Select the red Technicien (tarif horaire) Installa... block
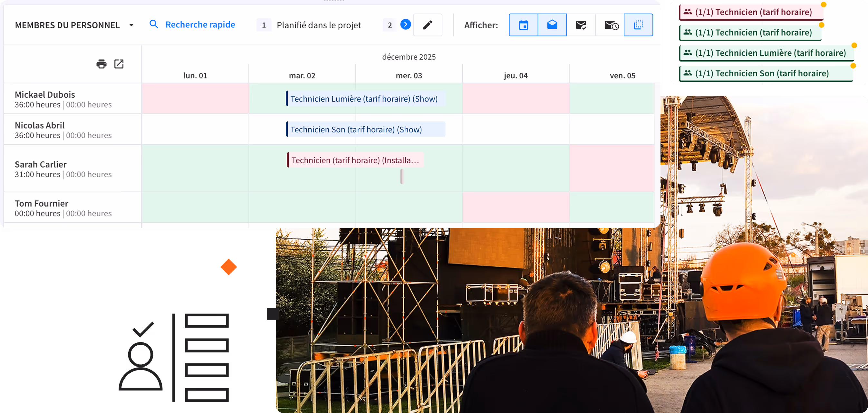Viewport: 868px width, 413px height. tap(355, 160)
